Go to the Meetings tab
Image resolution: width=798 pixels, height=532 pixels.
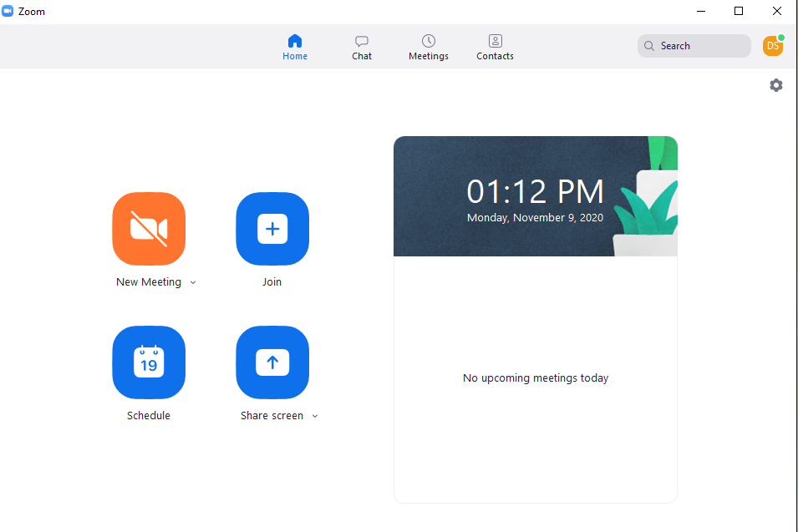point(429,47)
